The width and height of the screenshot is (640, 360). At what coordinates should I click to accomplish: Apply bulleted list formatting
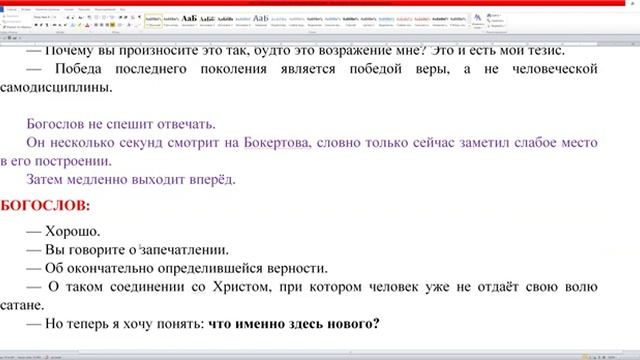(x=96, y=17)
